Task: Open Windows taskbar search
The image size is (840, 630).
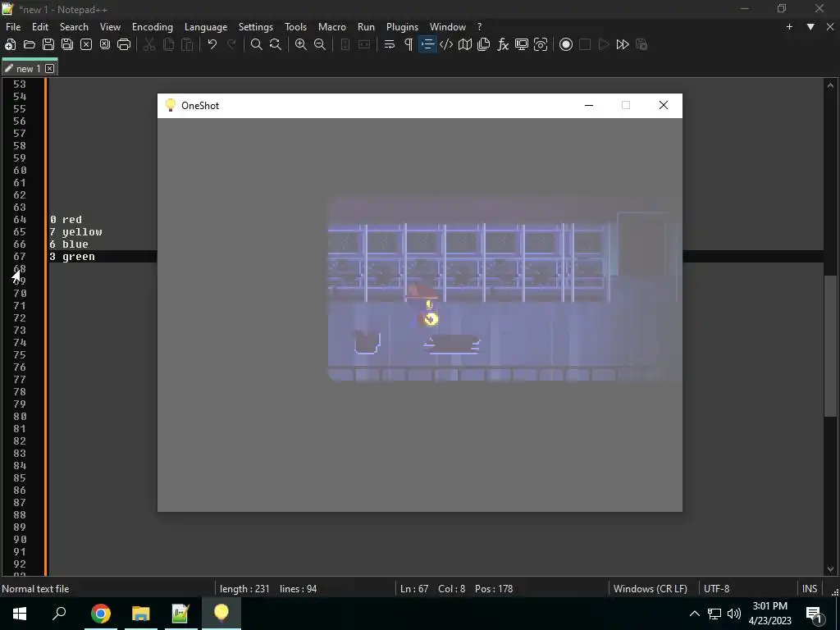Action: 59,614
